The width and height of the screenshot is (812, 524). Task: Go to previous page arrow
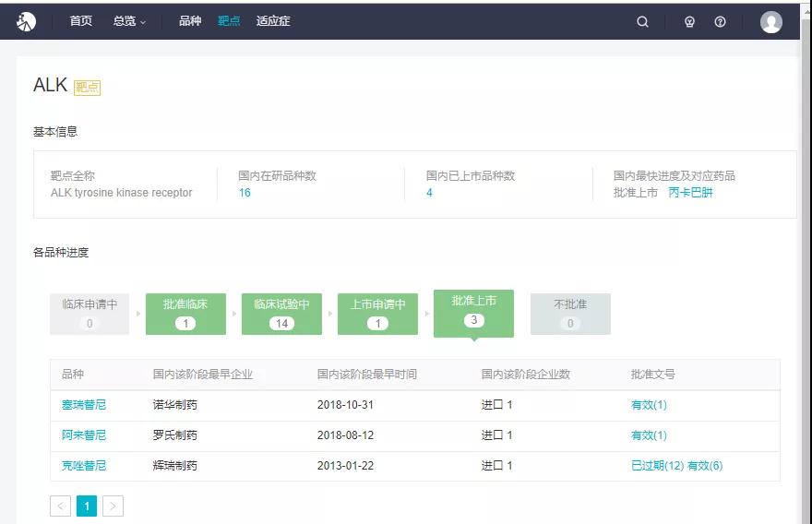point(61,506)
